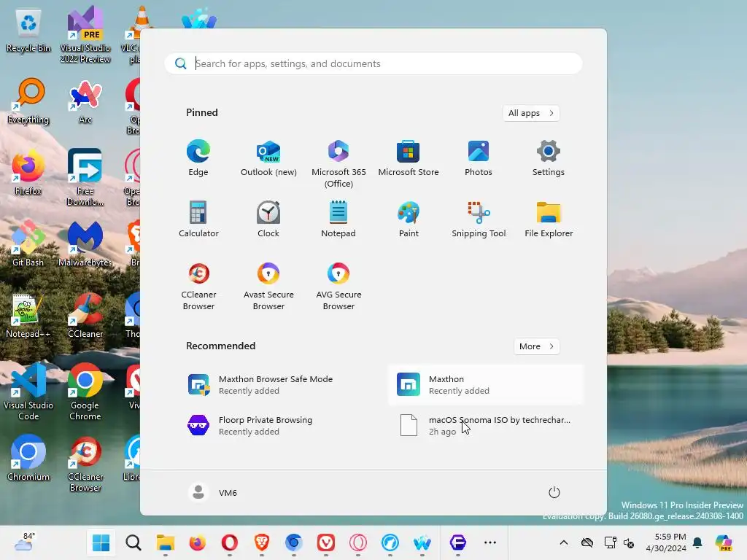Expand All apps list
This screenshot has height=560, width=747.
531,113
